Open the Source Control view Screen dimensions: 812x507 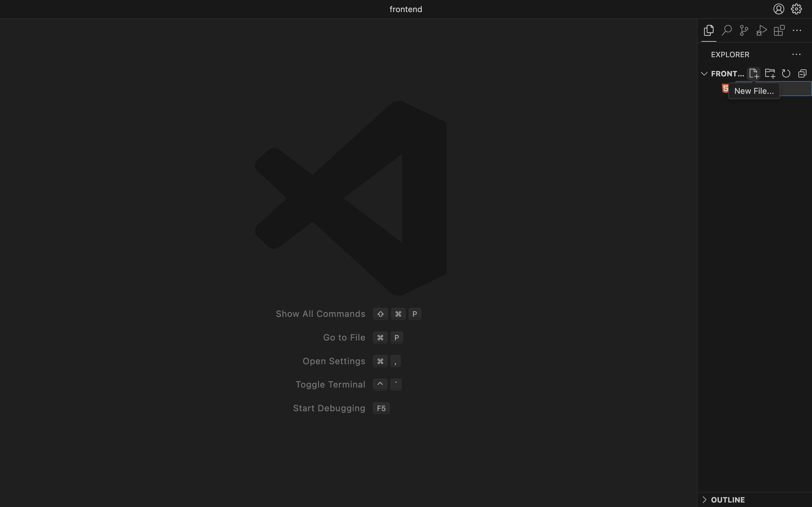pyautogui.click(x=743, y=30)
